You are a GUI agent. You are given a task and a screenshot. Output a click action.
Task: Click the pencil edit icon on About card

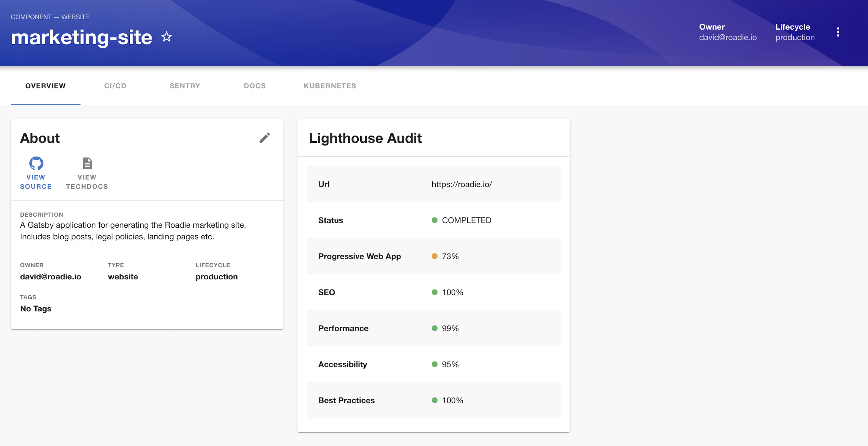point(265,138)
